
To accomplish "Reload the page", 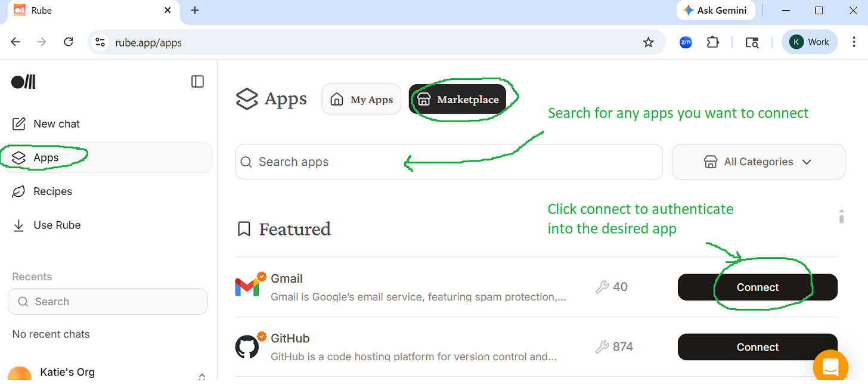I will click(x=69, y=42).
